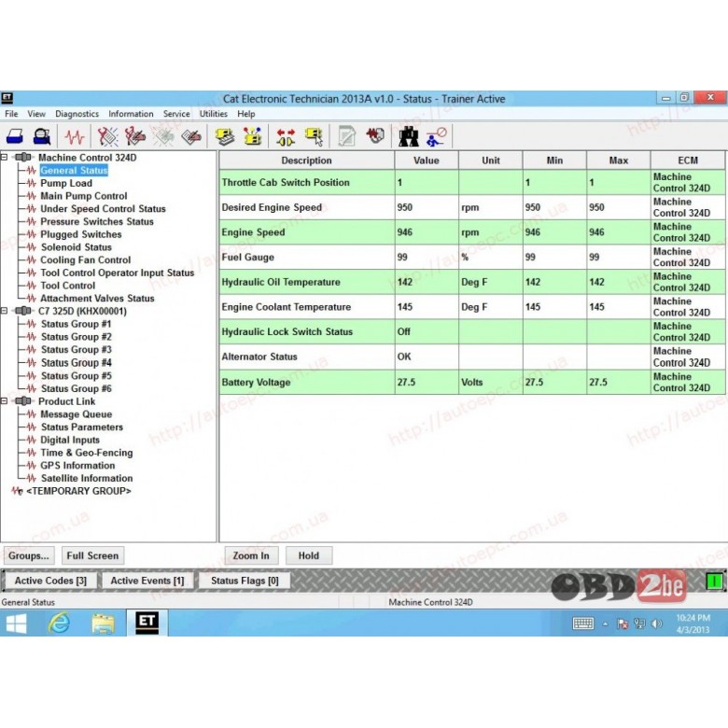Click ET app icon on taskbar
728x728 pixels.
pos(147,623)
